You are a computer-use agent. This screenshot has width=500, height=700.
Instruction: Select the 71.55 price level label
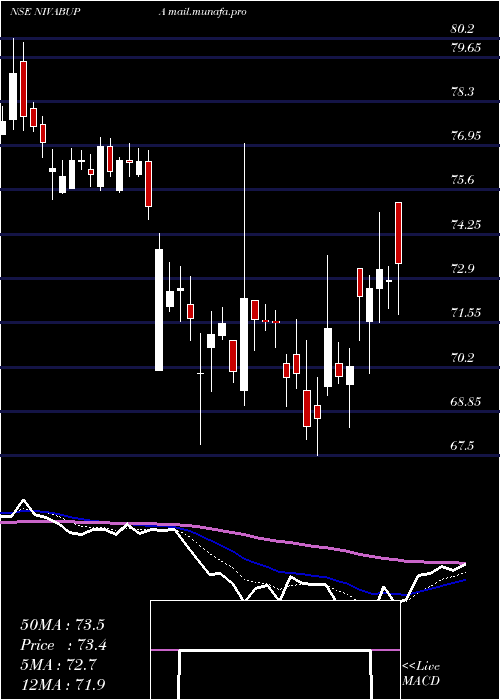[466, 312]
